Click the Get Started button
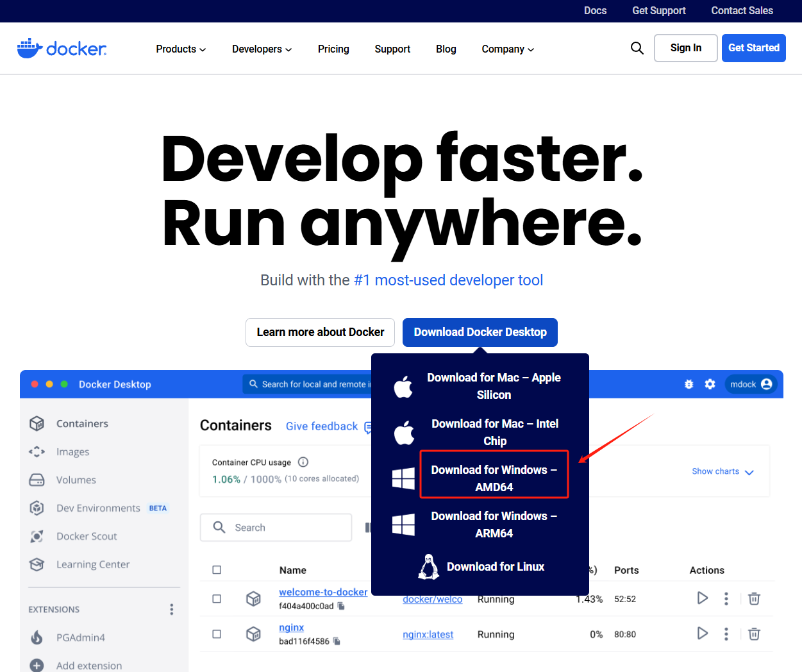This screenshot has height=672, width=802. point(754,48)
